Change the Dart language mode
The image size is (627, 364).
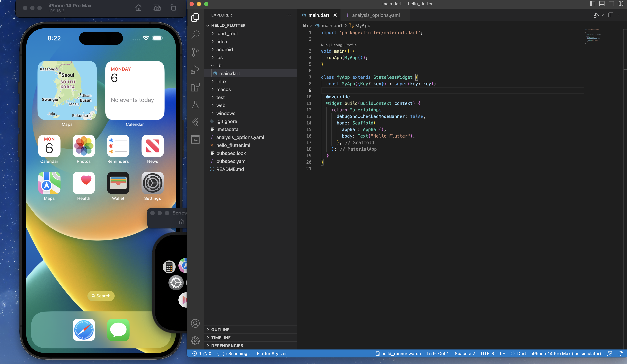[522, 353]
